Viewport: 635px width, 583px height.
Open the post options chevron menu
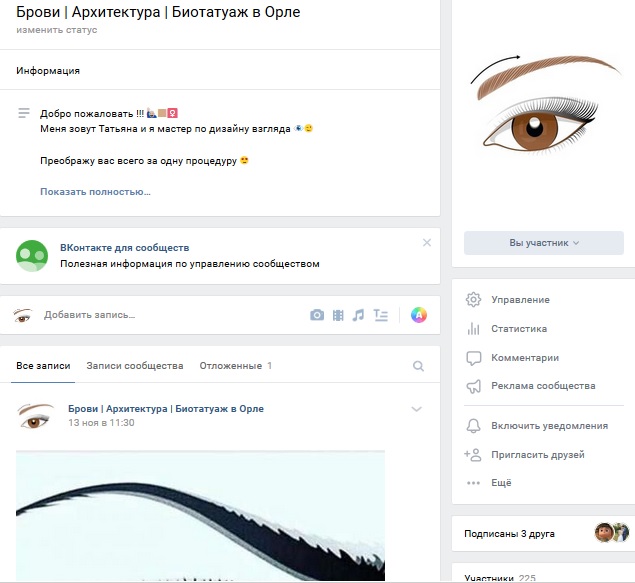point(417,409)
